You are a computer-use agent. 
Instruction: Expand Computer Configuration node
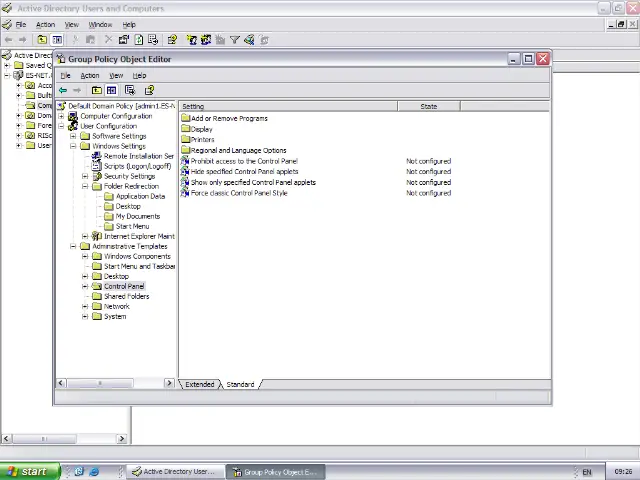click(x=61, y=116)
